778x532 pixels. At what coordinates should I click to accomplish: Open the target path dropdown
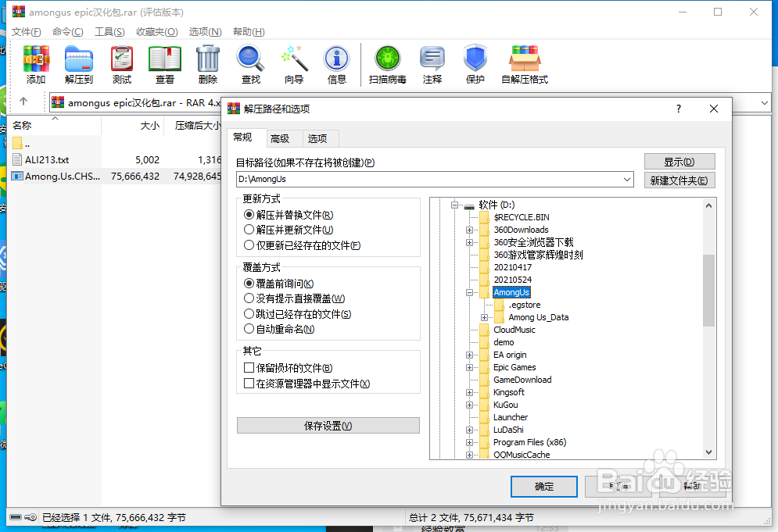(626, 179)
